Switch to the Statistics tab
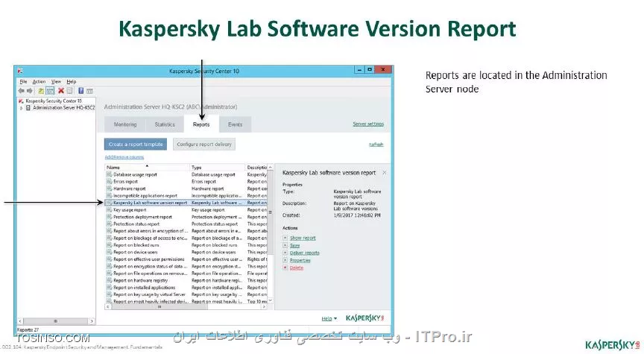This screenshot has width=644, height=354. coord(165,124)
